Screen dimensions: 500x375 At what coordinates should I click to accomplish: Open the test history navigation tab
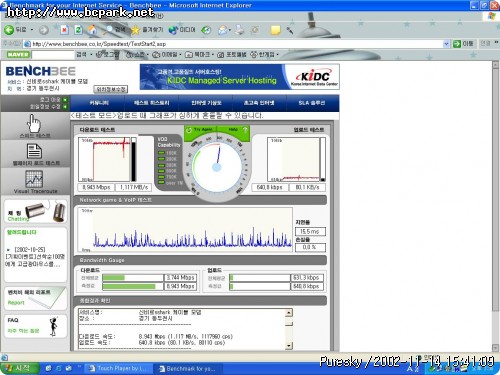click(x=152, y=103)
